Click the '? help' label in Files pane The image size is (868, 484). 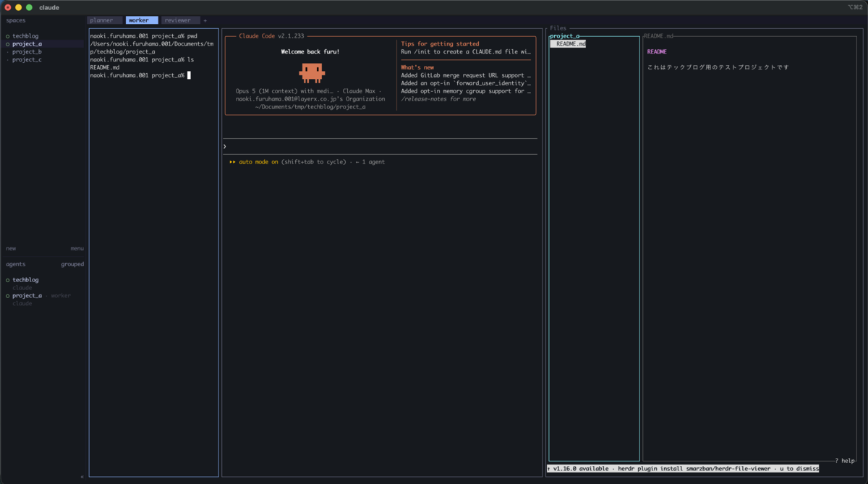tap(844, 461)
